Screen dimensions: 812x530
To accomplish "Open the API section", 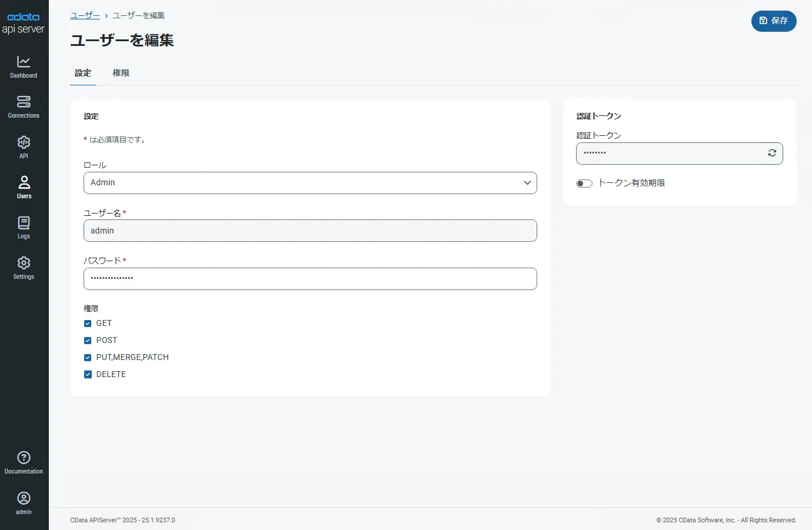I will [24, 146].
